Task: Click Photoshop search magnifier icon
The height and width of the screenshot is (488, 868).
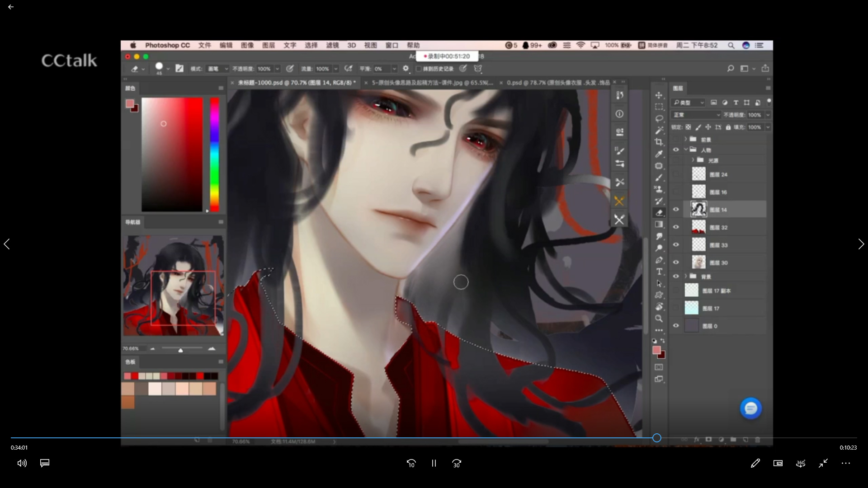Action: coord(731,69)
